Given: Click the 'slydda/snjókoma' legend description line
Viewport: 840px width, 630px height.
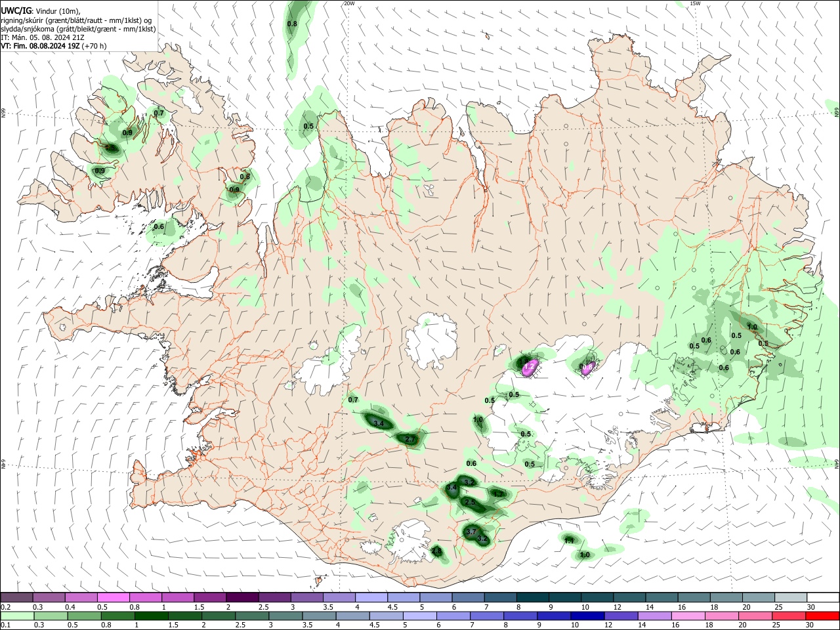Looking at the screenshot, I should click(x=78, y=30).
